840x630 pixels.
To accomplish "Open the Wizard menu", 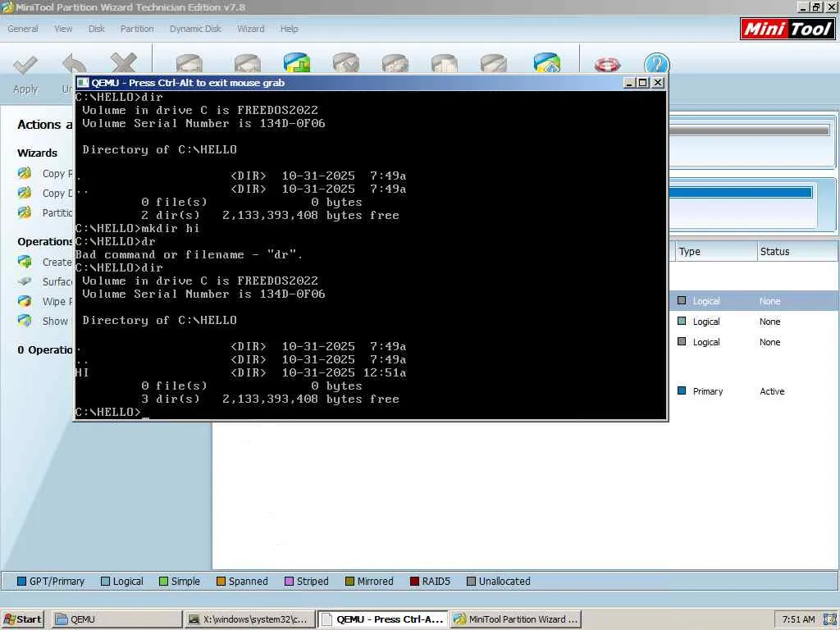I will (251, 29).
